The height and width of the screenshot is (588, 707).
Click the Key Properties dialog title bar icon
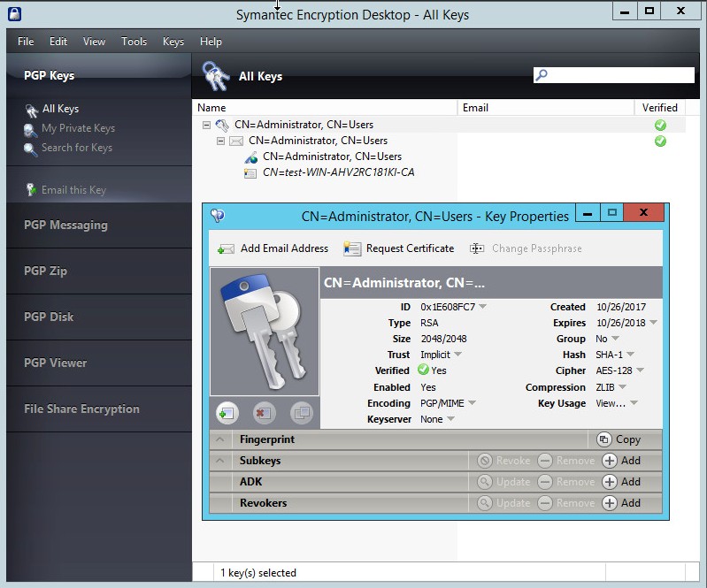[x=218, y=216]
